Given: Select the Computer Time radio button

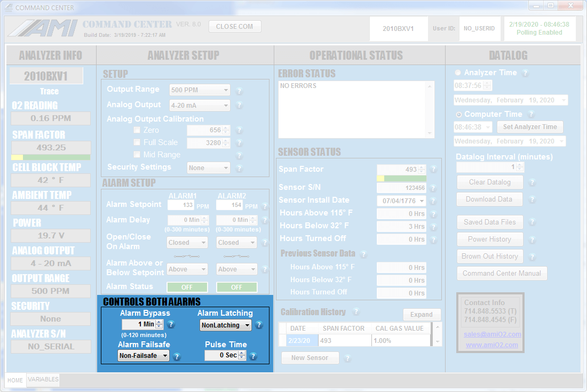Looking at the screenshot, I should coord(458,115).
